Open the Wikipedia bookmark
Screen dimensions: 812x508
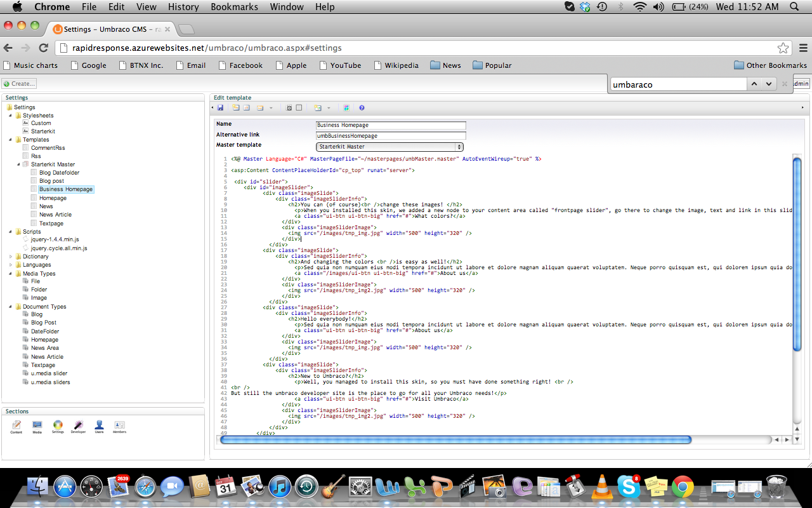point(396,65)
